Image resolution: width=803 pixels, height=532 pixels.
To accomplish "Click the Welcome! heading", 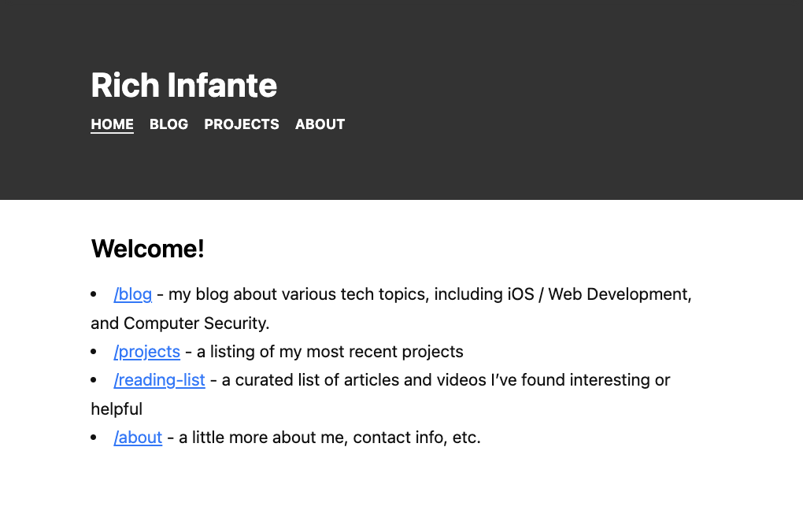I will 148,249.
